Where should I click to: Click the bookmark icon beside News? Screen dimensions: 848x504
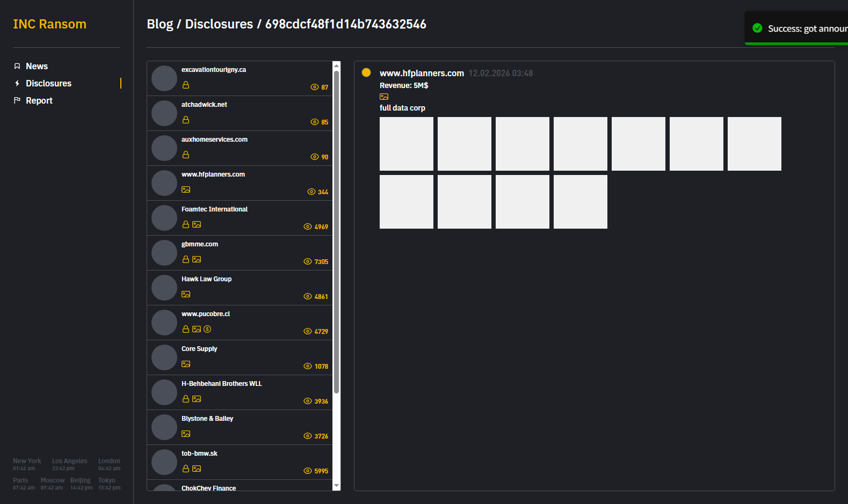17,66
